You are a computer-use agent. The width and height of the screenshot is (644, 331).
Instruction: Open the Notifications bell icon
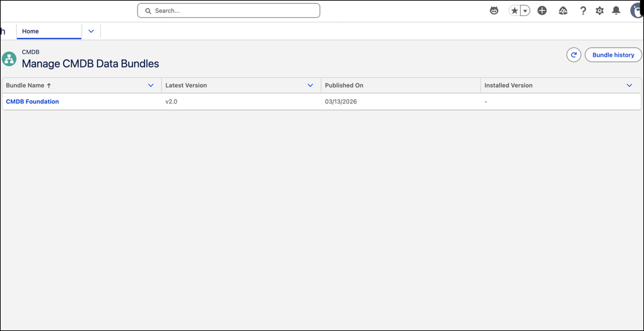(x=616, y=11)
